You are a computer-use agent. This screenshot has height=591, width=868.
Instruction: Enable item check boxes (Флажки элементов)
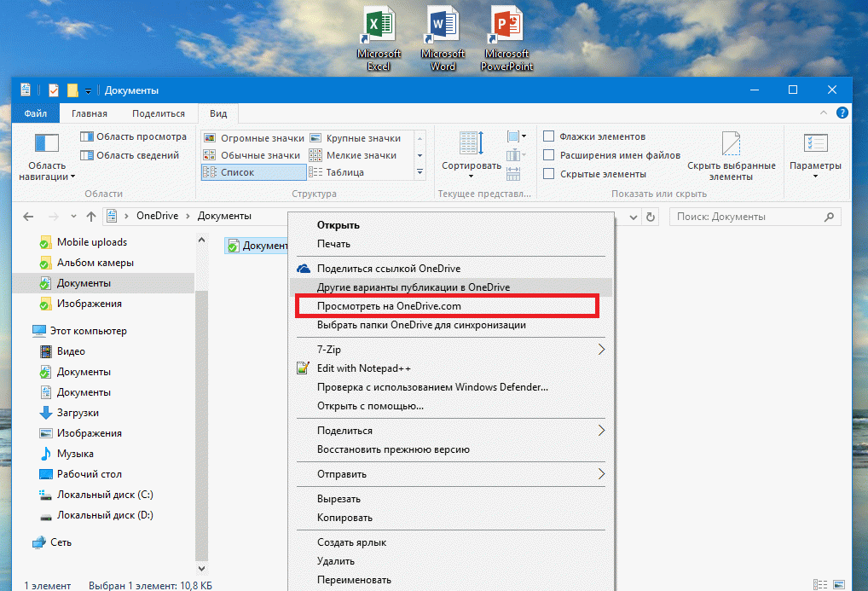point(549,136)
